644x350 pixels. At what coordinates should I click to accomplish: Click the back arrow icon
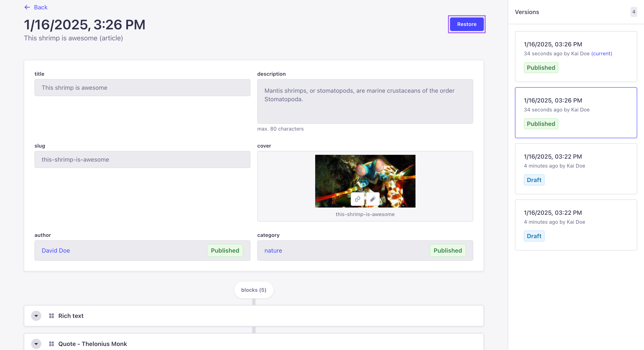tap(27, 7)
